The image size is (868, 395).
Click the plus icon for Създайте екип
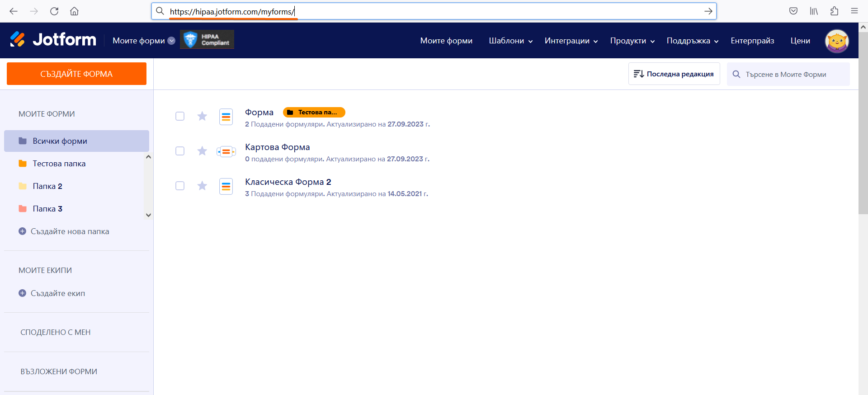pos(22,293)
